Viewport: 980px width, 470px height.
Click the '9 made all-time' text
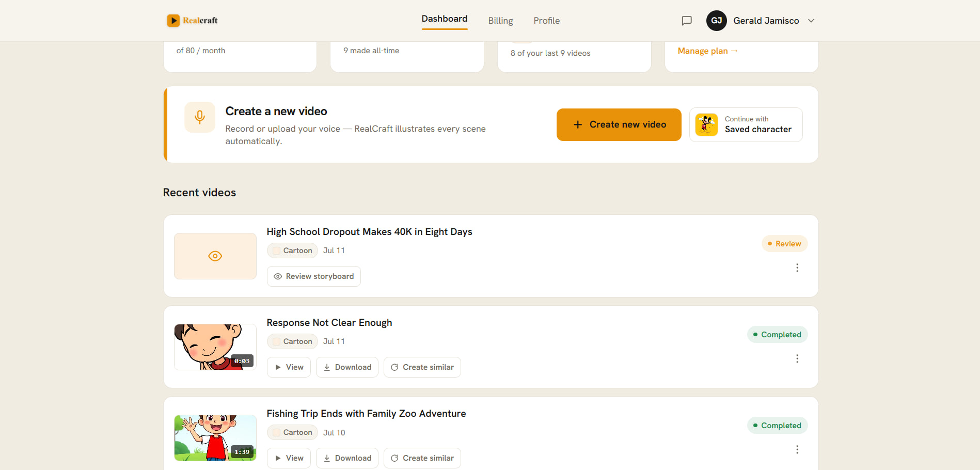(371, 51)
